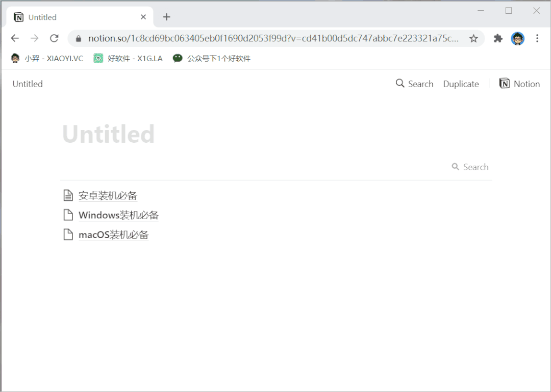Click the address bar URL
Image resolution: width=551 pixels, height=392 pixels.
[x=273, y=38]
